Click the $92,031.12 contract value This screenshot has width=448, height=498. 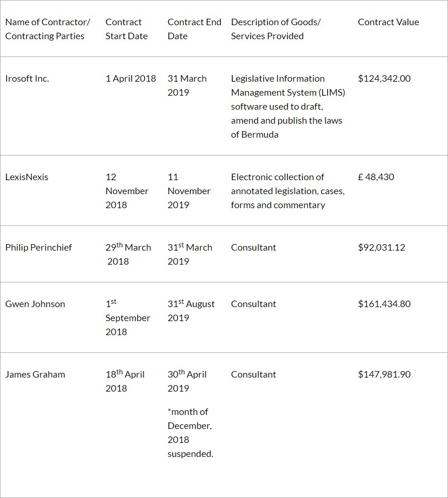point(381,247)
